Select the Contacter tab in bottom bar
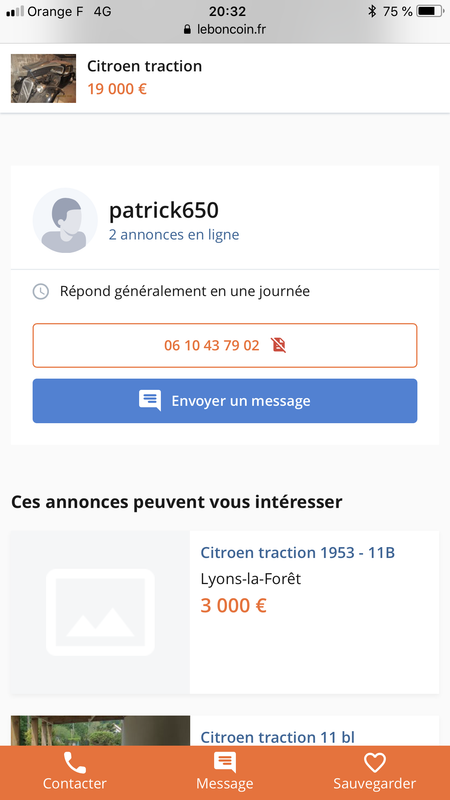This screenshot has width=450, height=800. pyautogui.click(x=74, y=772)
